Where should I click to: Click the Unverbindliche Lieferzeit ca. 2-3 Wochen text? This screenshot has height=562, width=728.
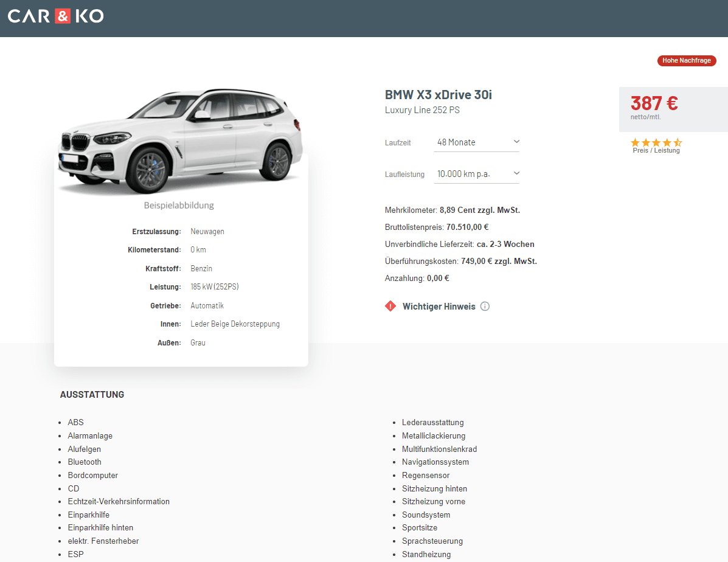(460, 245)
